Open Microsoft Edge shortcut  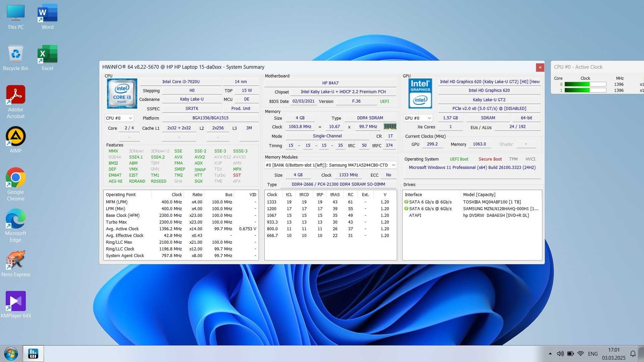(x=15, y=226)
